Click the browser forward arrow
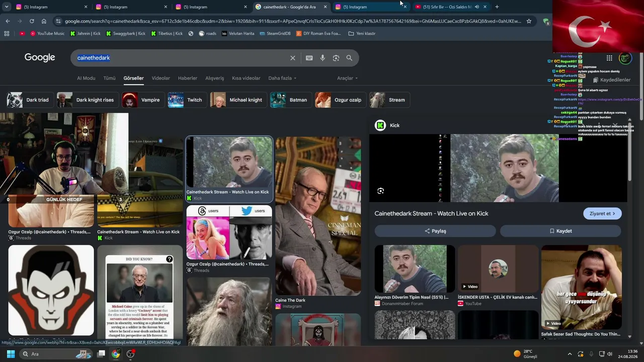The height and width of the screenshot is (362, 644). tap(20, 21)
